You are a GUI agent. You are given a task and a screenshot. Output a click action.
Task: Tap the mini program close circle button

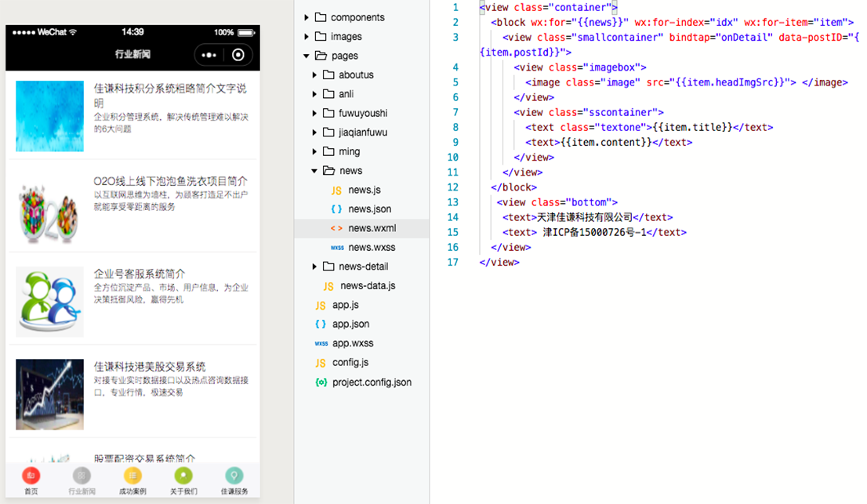(238, 55)
